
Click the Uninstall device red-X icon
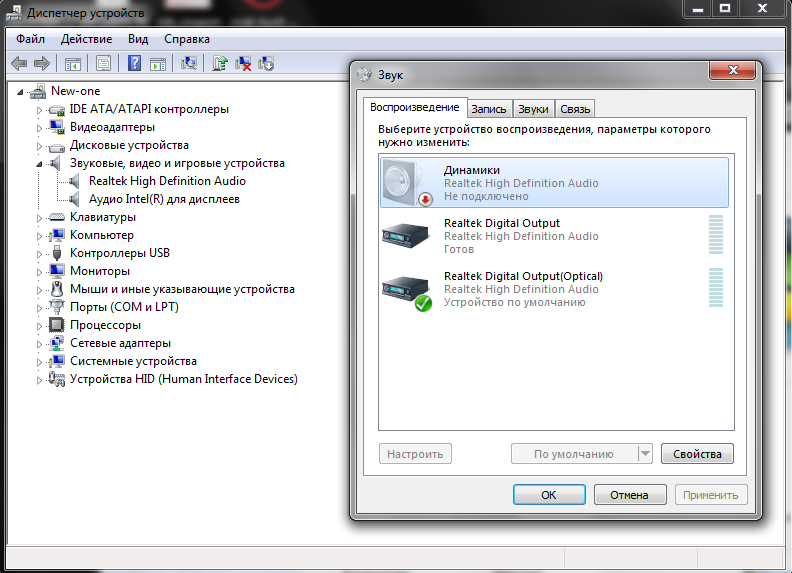pos(243,64)
